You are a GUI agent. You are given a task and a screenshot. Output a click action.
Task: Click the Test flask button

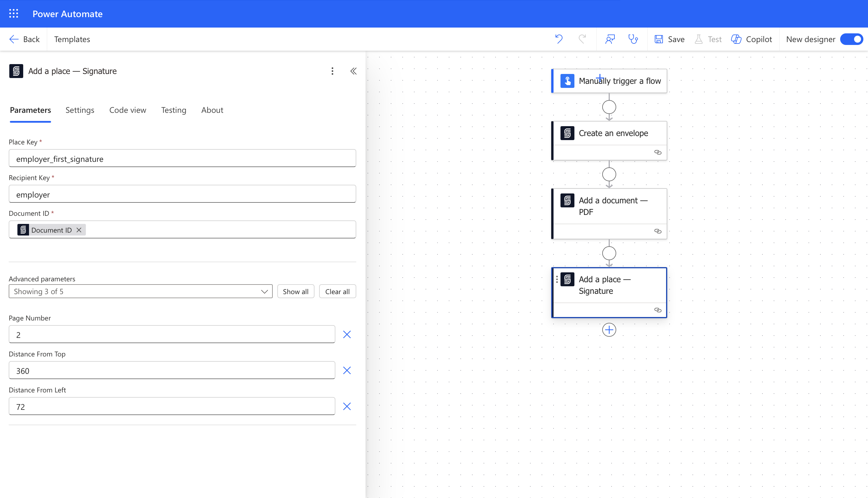click(708, 39)
